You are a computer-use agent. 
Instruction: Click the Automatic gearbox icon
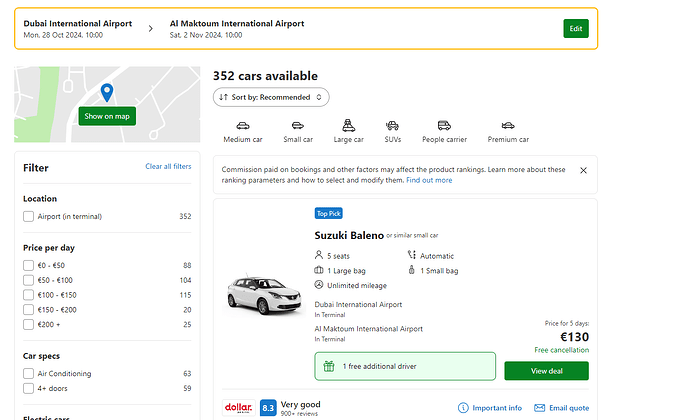tap(411, 255)
